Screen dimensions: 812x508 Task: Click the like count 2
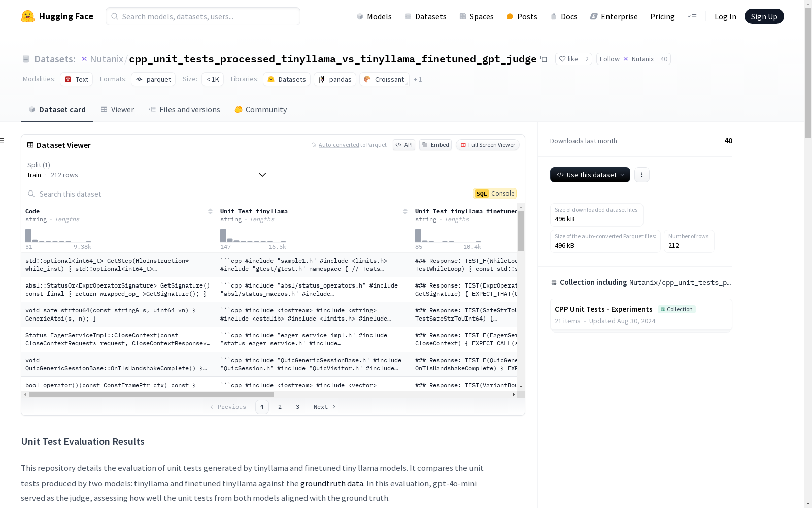[587, 59]
